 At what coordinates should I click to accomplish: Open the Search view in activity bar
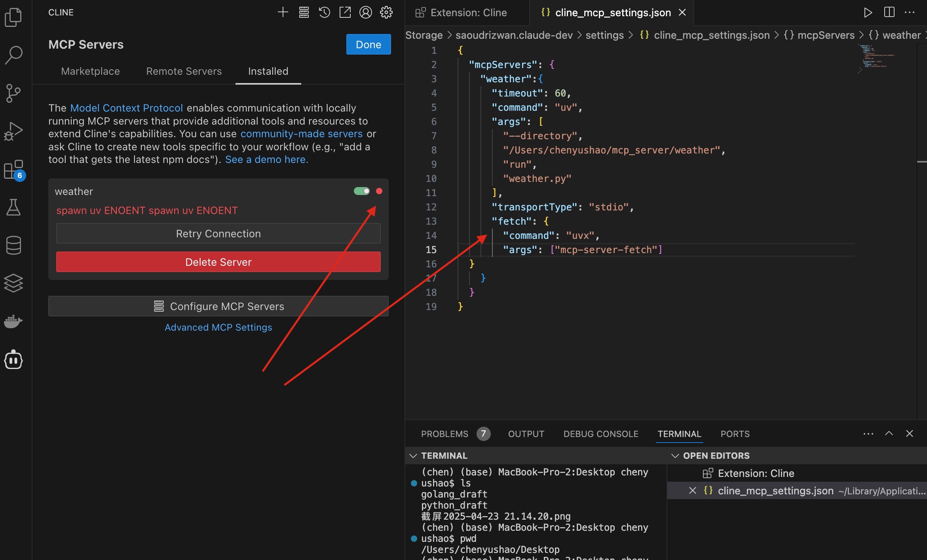[x=13, y=55]
